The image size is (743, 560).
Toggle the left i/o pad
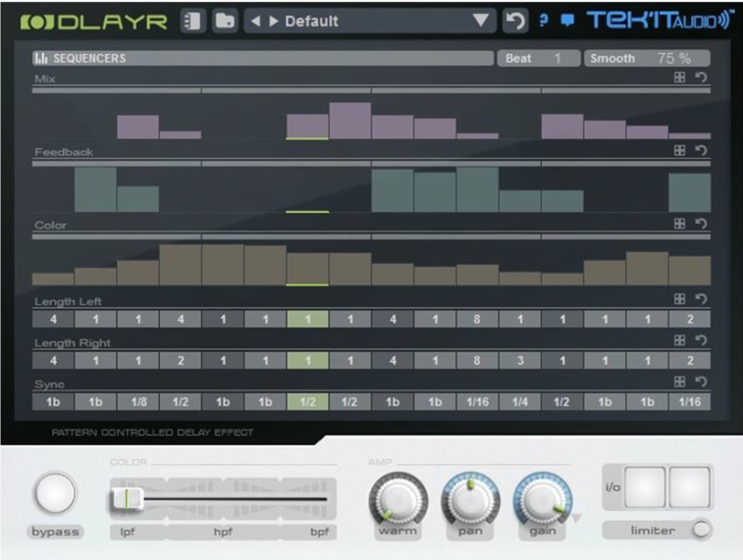pyautogui.click(x=645, y=487)
